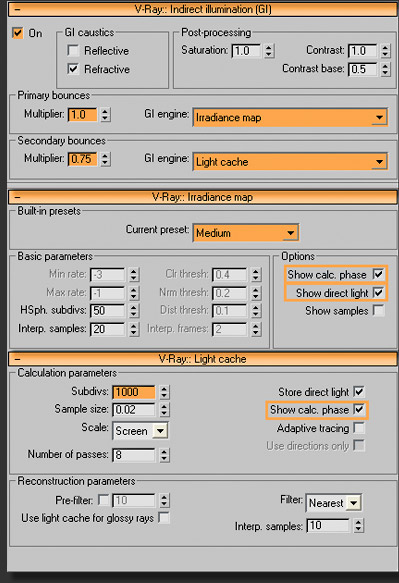Click light cache Subdivs field
This screenshot has height=583, width=399.
click(134, 392)
